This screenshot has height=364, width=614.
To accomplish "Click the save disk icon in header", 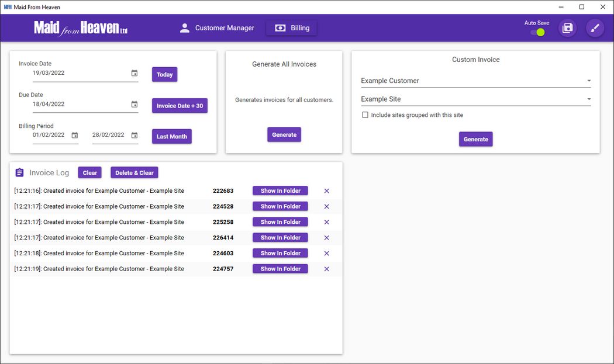I will click(567, 28).
